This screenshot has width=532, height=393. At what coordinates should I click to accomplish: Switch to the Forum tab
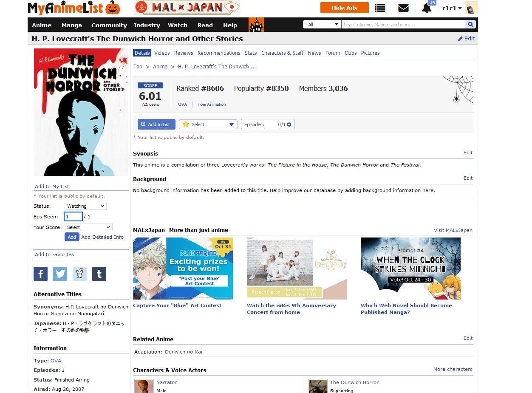333,53
